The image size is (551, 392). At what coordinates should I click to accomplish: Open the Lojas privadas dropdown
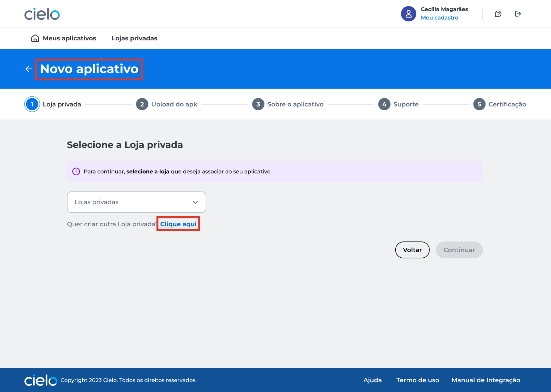click(x=136, y=202)
